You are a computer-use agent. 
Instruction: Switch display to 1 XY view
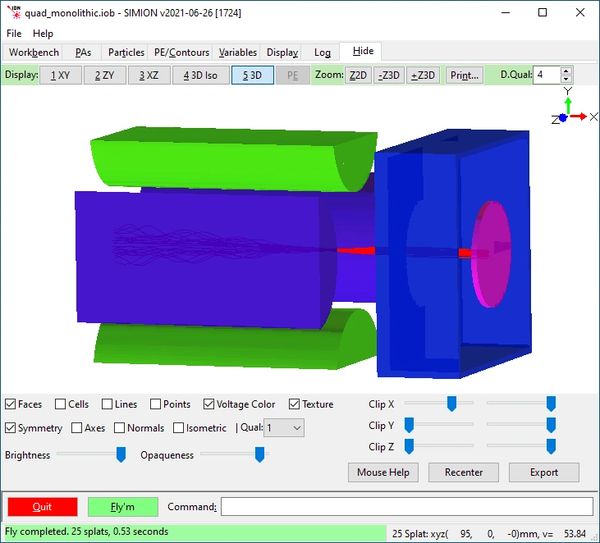coord(60,75)
